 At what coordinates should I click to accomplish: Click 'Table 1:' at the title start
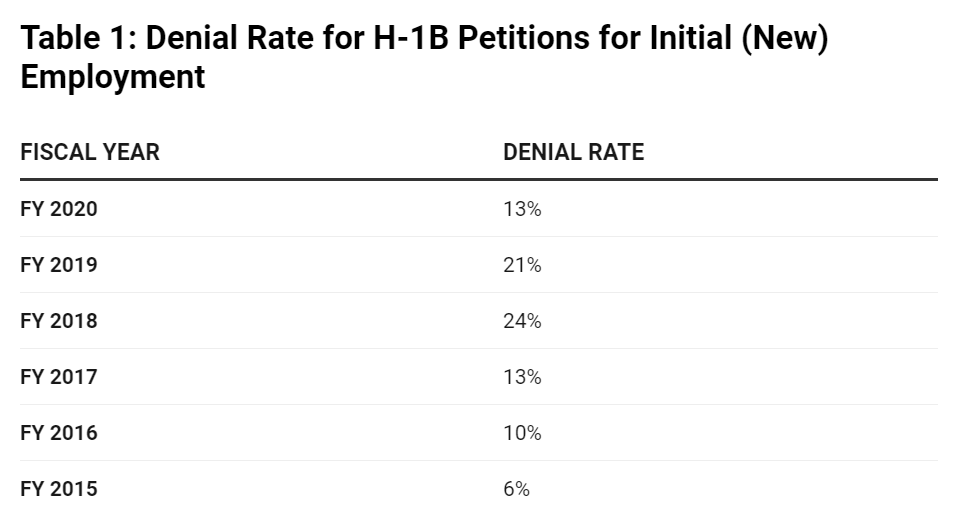(x=78, y=37)
